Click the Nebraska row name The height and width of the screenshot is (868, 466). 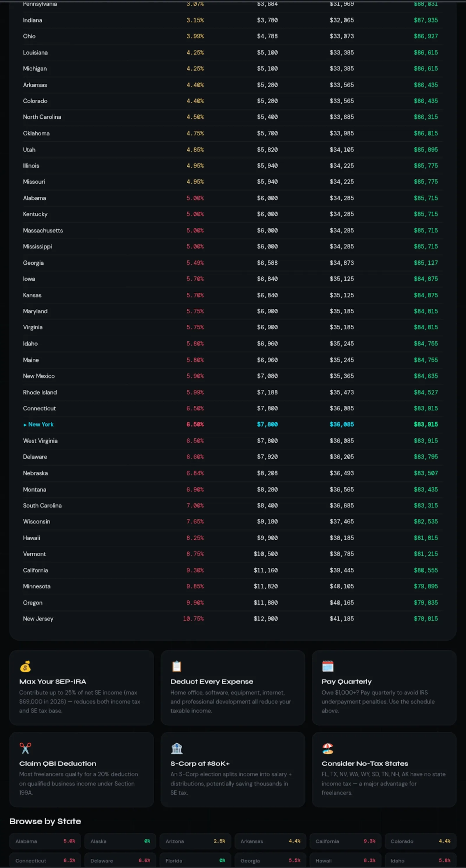click(35, 473)
